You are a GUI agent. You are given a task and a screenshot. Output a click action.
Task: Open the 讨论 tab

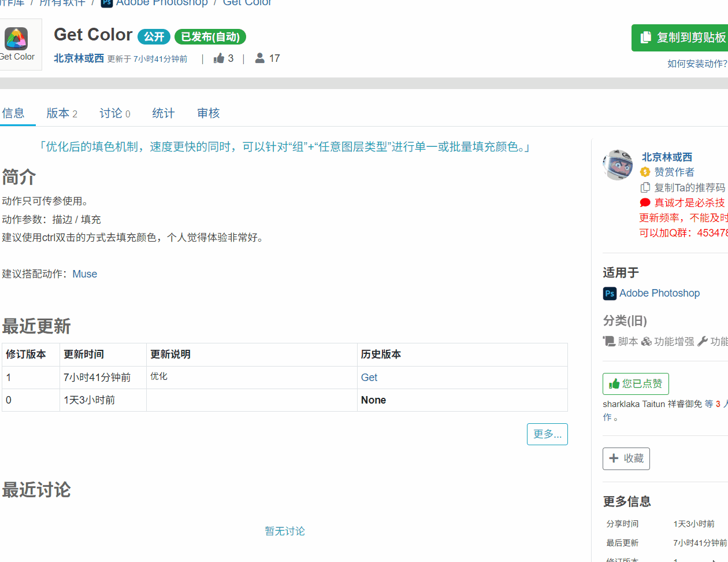(x=115, y=113)
